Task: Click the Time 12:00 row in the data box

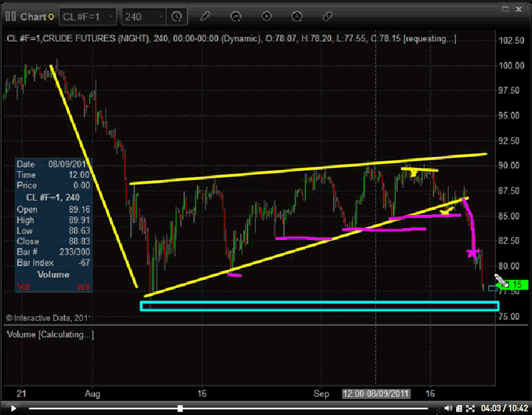Action: (53, 175)
